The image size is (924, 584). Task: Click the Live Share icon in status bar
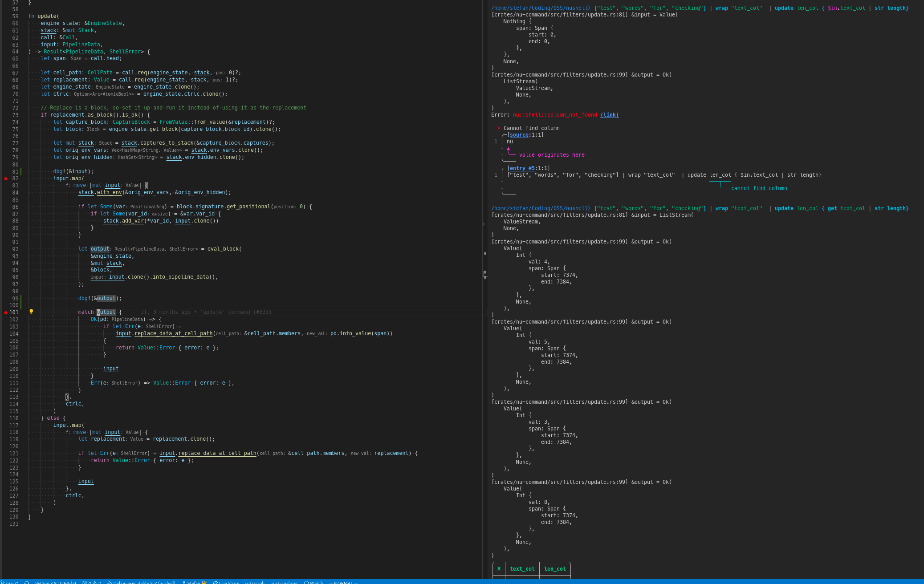coord(226,582)
